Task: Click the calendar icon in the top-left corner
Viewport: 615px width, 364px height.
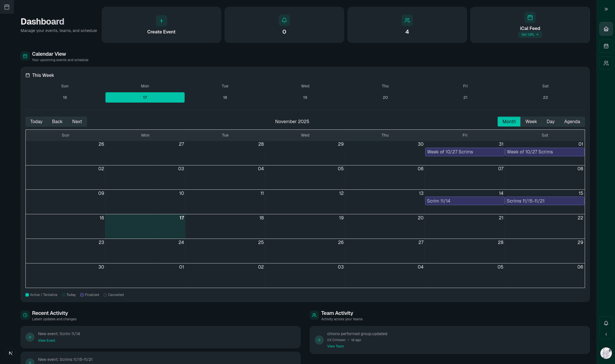Action: pos(7,7)
